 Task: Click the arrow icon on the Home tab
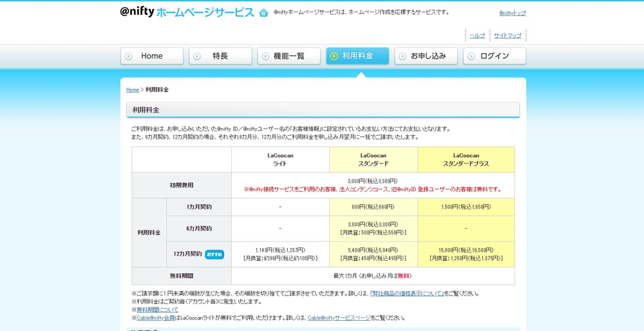click(x=129, y=56)
